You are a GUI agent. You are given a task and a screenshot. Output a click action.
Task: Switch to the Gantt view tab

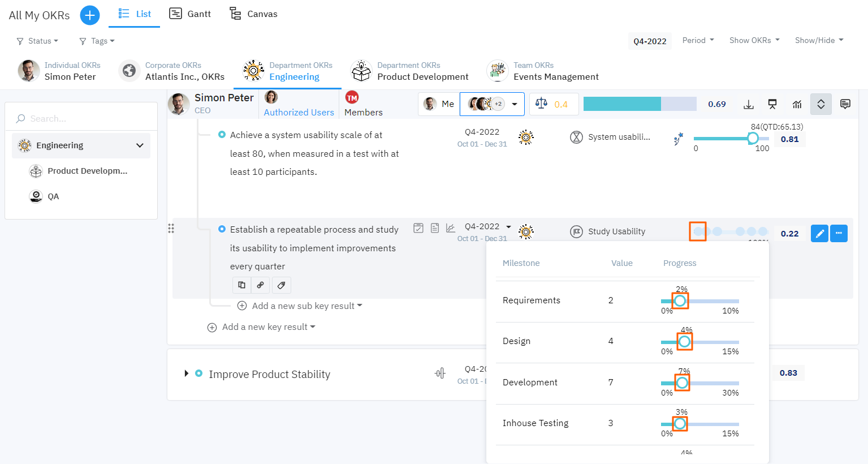click(191, 14)
